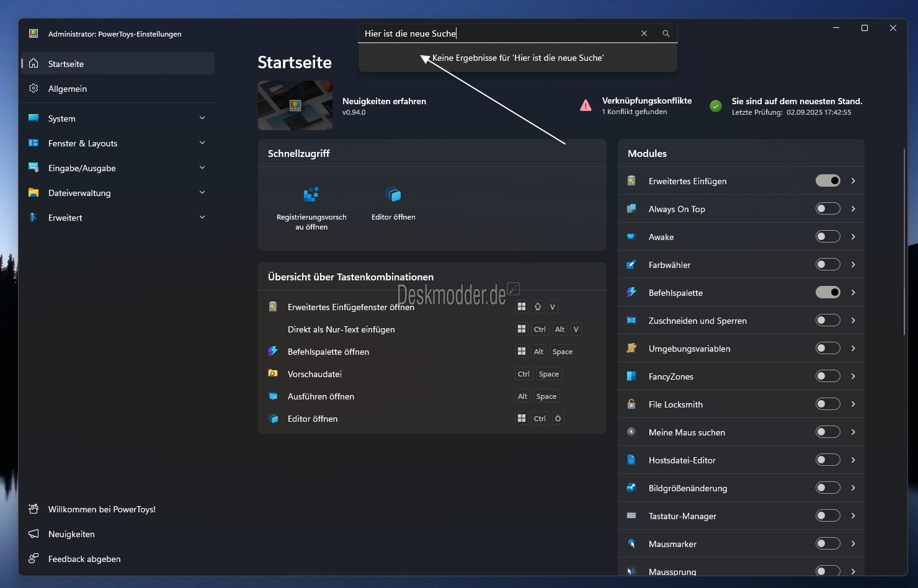Click the Tastatur-Manager keyboard icon
Screen dimensions: 918x588
631,515
